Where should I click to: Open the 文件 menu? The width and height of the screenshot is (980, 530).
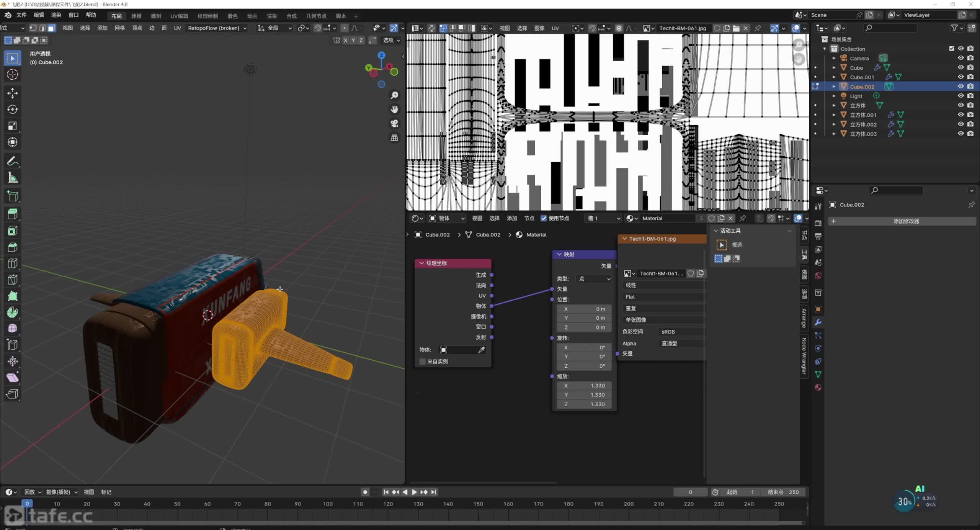[21, 15]
